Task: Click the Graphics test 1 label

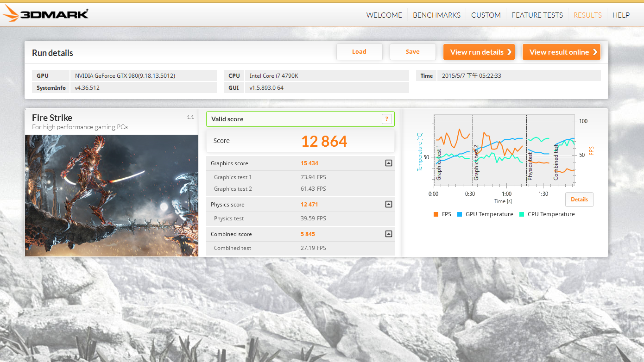Action: click(233, 177)
